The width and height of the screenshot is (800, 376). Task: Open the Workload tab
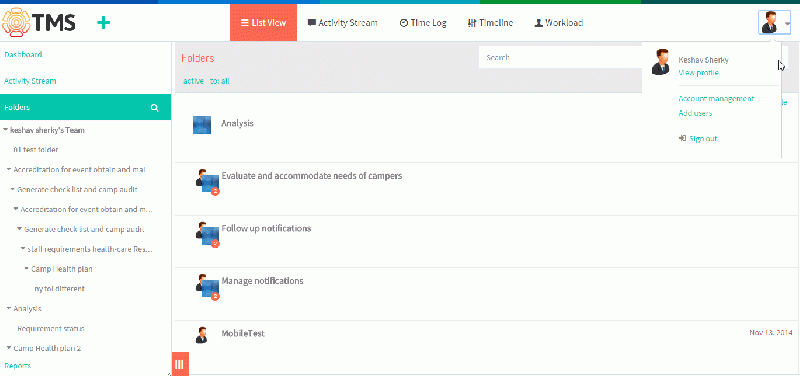pos(559,23)
